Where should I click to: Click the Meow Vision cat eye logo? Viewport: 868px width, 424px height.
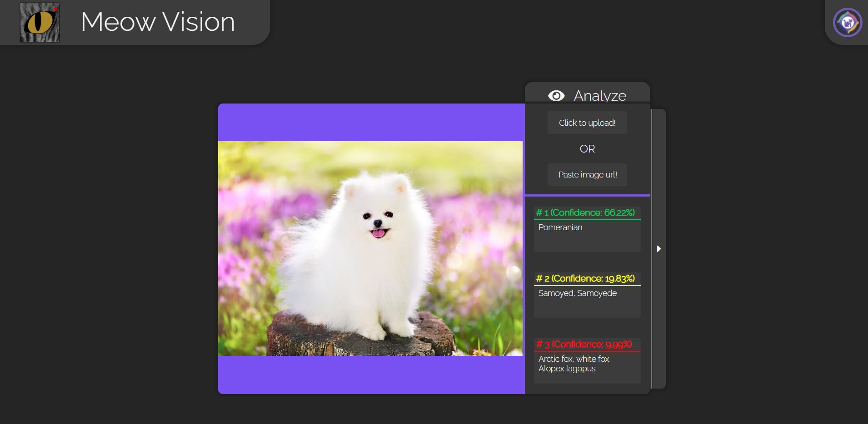pyautogui.click(x=40, y=22)
